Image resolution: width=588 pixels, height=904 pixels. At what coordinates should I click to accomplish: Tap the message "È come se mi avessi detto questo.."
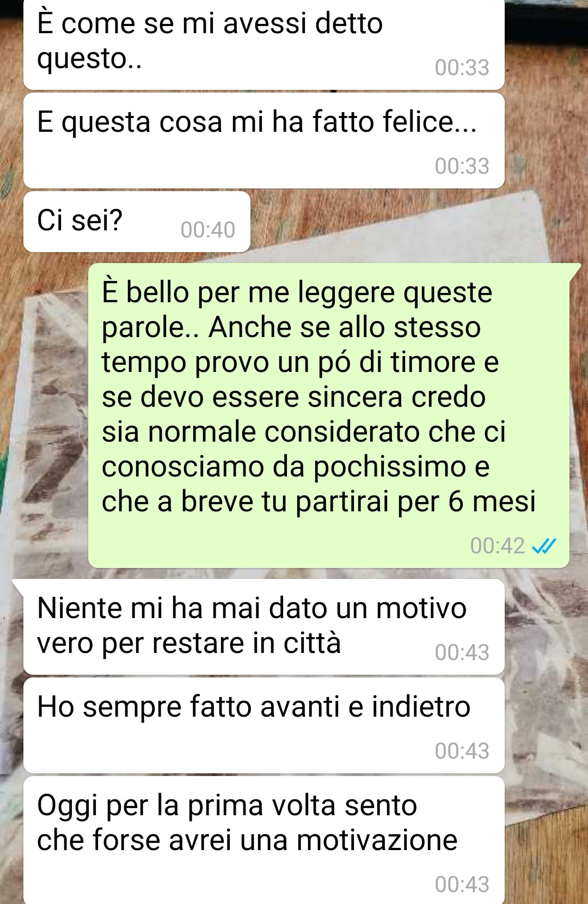pyautogui.click(x=264, y=44)
